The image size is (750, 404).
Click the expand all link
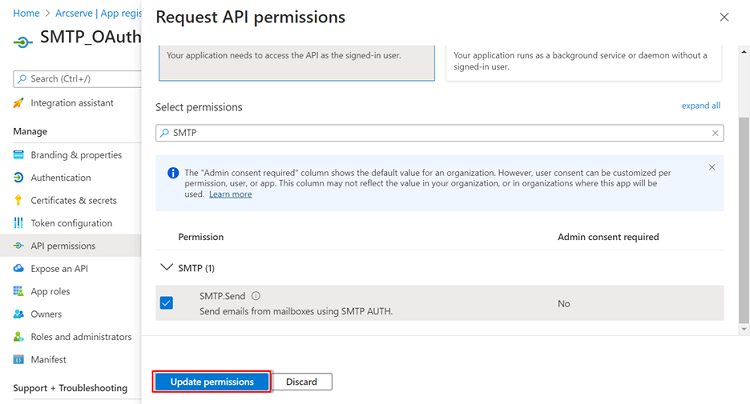701,106
